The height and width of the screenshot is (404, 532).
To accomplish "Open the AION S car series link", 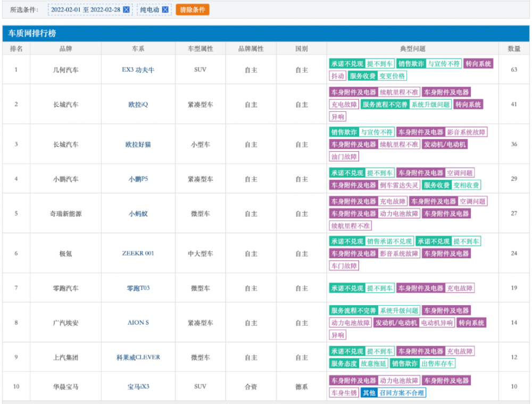I will pos(138,323).
